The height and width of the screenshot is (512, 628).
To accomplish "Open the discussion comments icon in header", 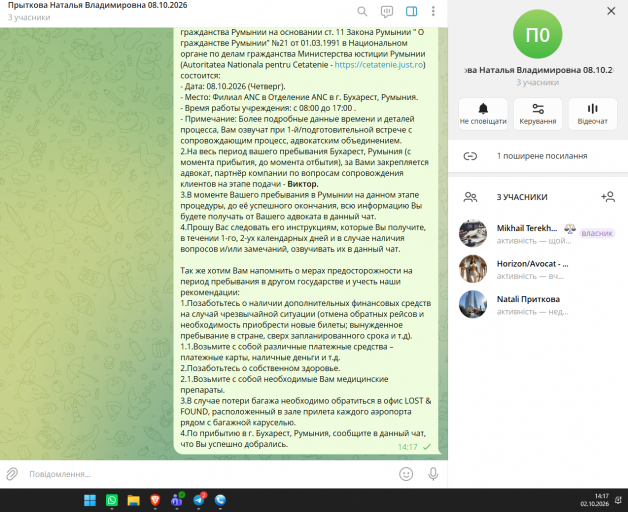I will click(x=386, y=12).
